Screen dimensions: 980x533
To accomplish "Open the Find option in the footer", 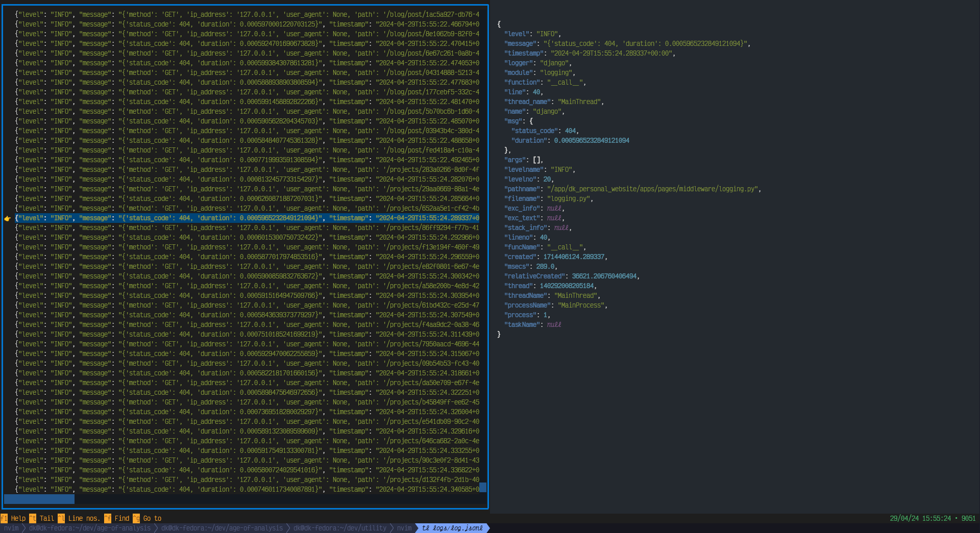I will [122, 518].
